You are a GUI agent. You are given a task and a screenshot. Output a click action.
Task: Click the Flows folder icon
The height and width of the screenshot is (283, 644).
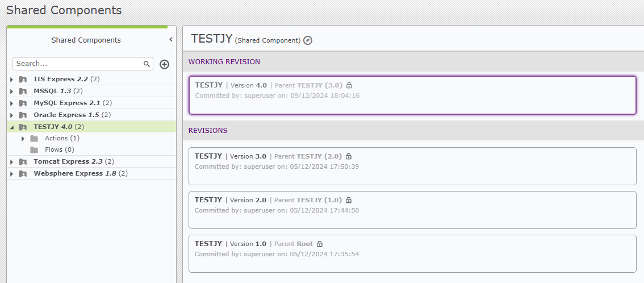[x=34, y=150]
